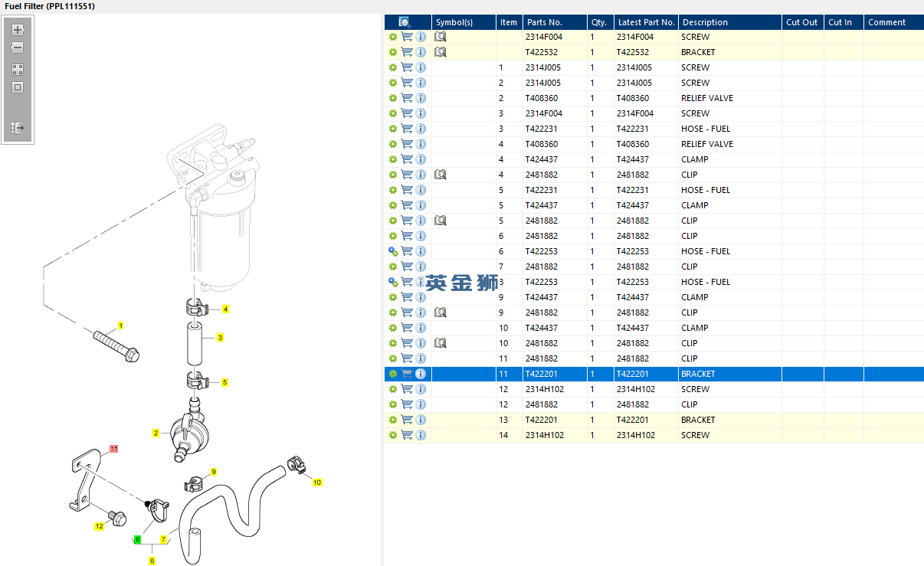
Task: Click the Cut In column header
Action: pyautogui.click(x=843, y=22)
